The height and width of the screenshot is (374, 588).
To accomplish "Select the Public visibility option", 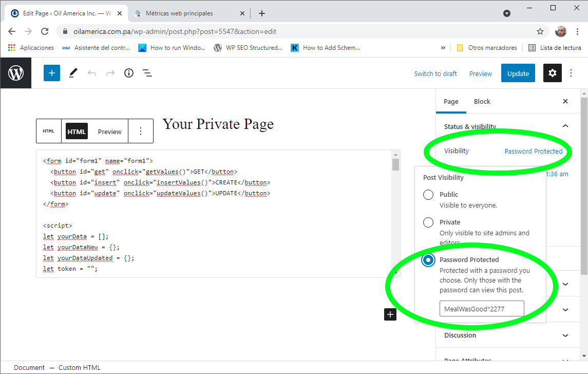I will [428, 194].
